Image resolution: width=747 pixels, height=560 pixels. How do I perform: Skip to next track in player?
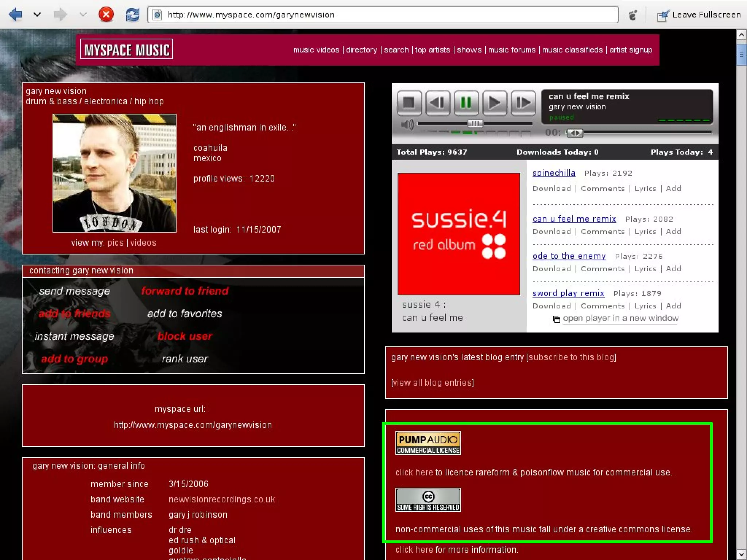[x=523, y=103]
